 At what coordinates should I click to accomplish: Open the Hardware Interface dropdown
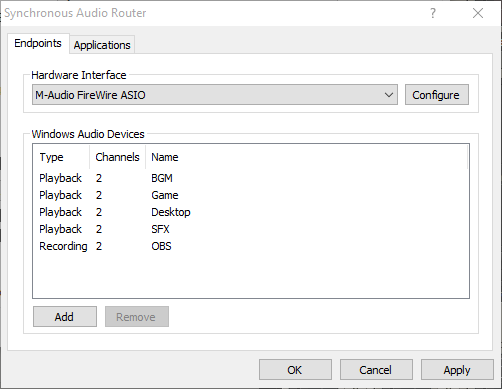coord(215,95)
